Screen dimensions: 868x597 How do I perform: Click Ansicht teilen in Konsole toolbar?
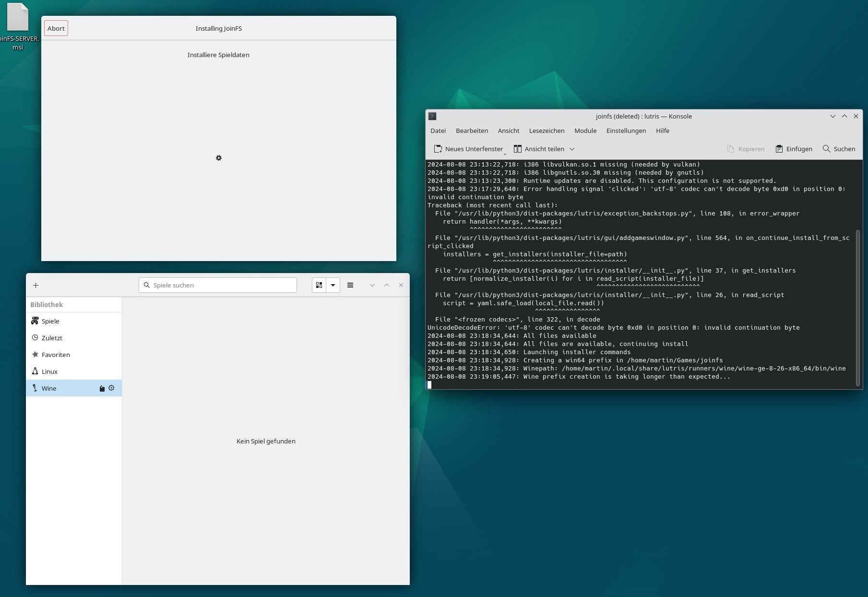click(539, 149)
